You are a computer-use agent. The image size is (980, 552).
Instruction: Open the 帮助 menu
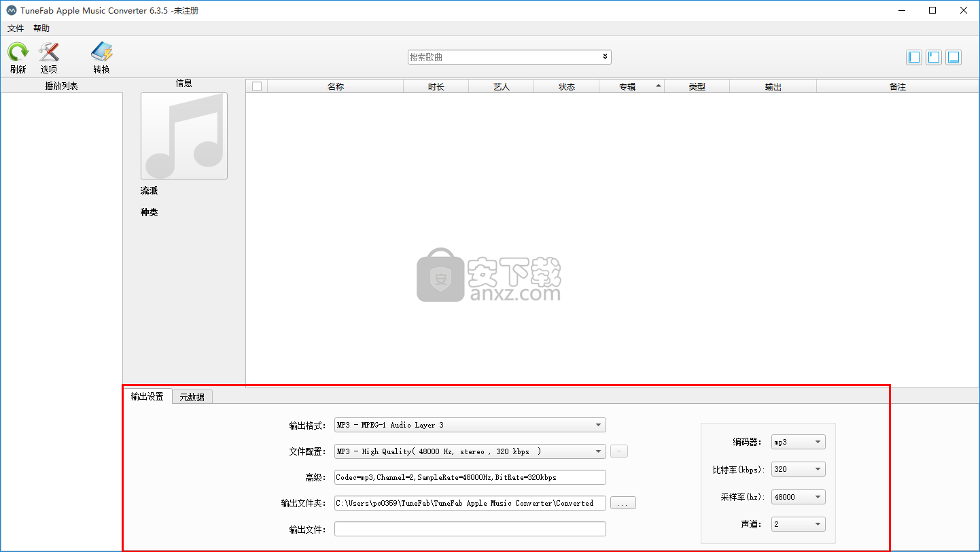tap(41, 29)
